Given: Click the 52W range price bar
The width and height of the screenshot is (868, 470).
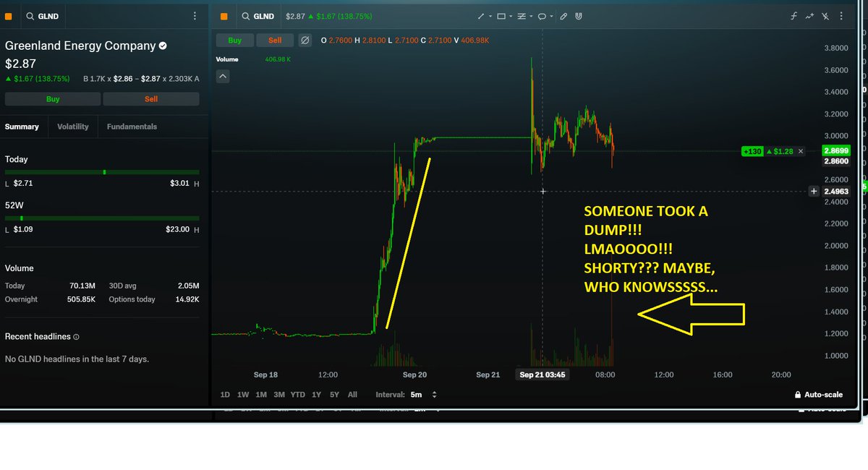Looking at the screenshot, I should [102, 218].
